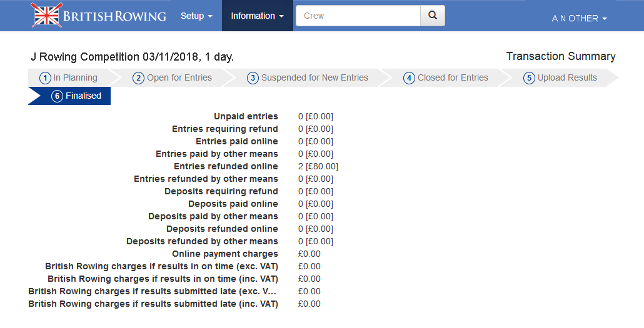The height and width of the screenshot is (328, 644).
Task: Click the circled number 1 icon
Action: click(45, 78)
